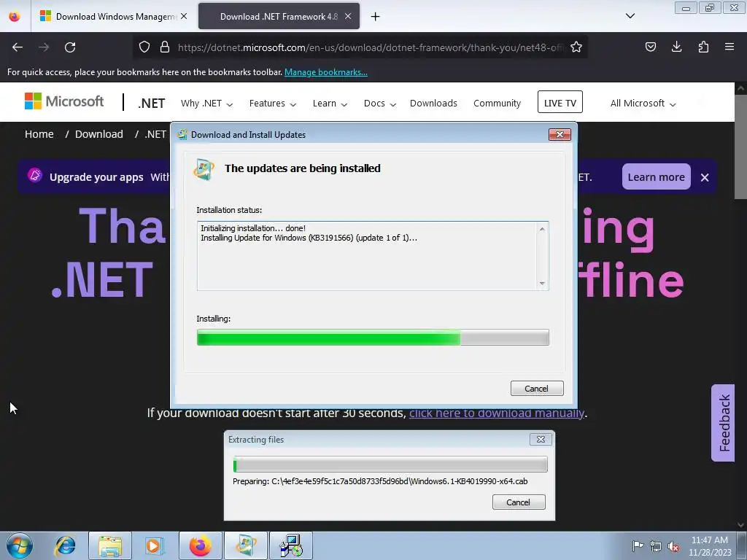Close the Download Windows Management tab

(184, 16)
